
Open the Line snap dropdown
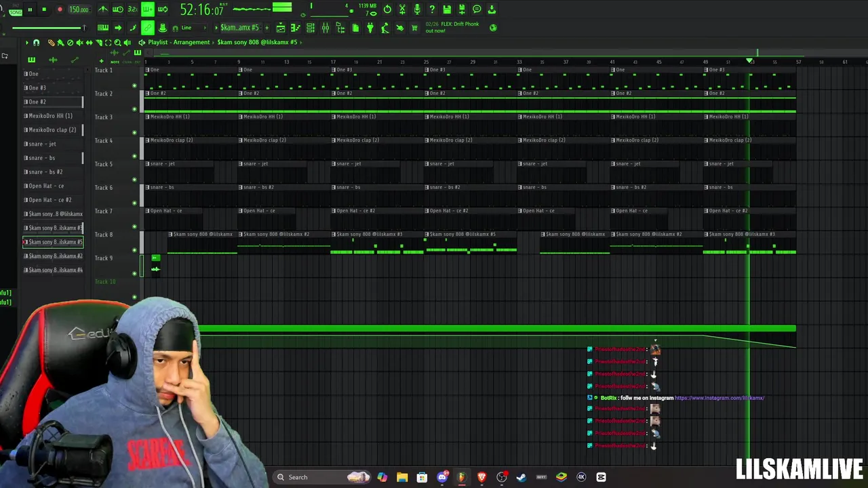click(x=193, y=28)
